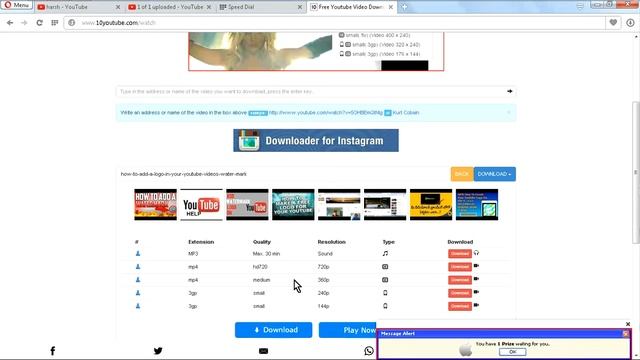The height and width of the screenshot is (360, 640).
Task: Download the 3gp 144p video
Action: [460, 306]
